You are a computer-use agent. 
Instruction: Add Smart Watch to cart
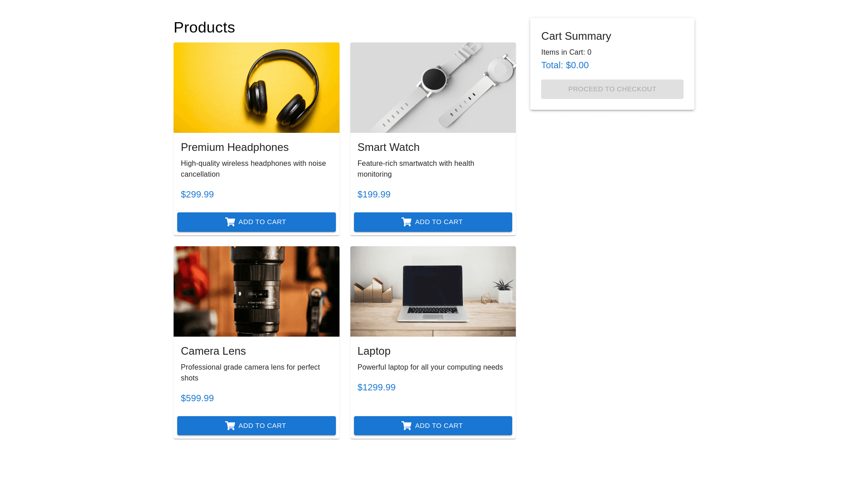click(433, 222)
